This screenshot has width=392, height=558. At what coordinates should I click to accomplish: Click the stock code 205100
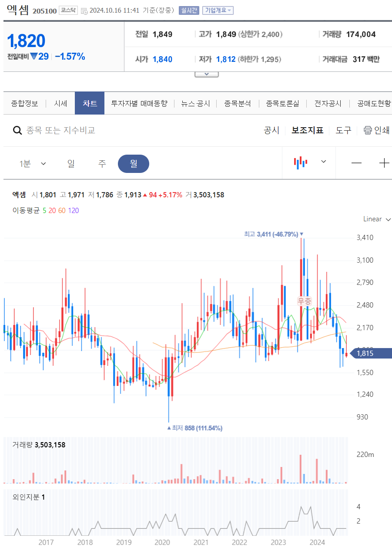click(x=44, y=11)
